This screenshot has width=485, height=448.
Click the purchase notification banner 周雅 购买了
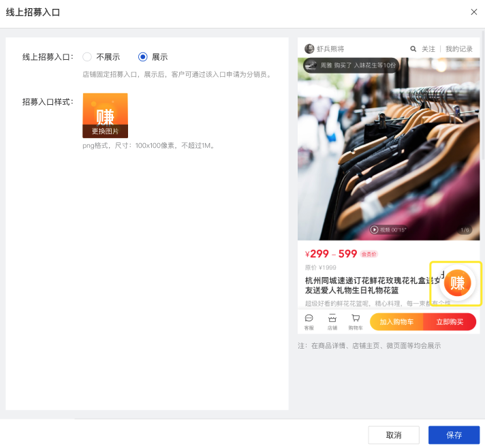pyautogui.click(x=351, y=65)
